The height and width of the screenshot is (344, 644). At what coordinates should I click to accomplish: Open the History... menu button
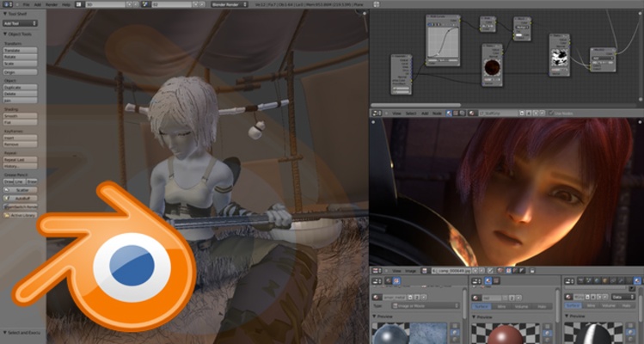point(20,166)
